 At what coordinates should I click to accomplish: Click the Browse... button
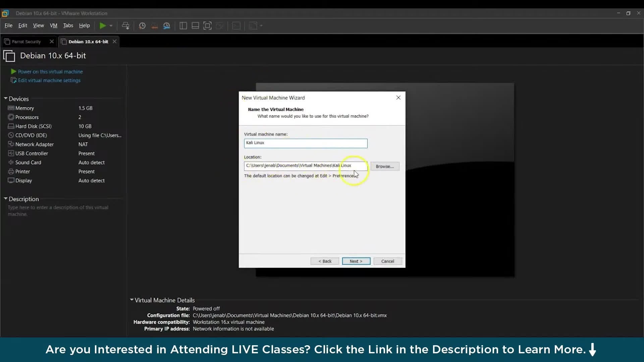click(x=384, y=166)
